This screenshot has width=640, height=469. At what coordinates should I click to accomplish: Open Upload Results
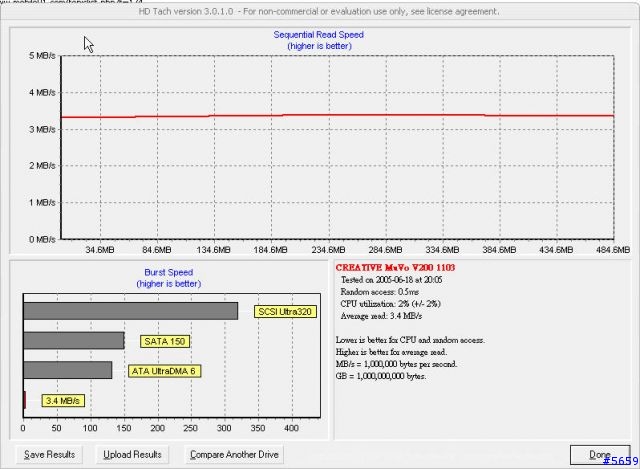132,454
